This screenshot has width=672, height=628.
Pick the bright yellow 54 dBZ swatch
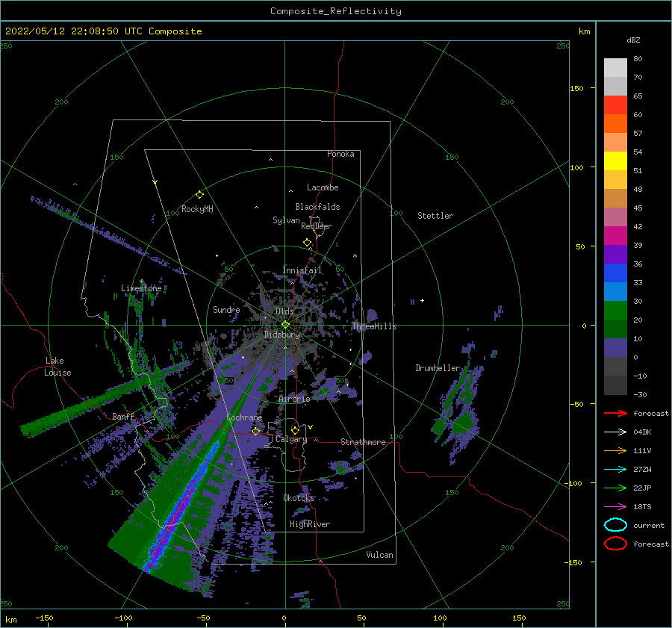click(x=615, y=161)
